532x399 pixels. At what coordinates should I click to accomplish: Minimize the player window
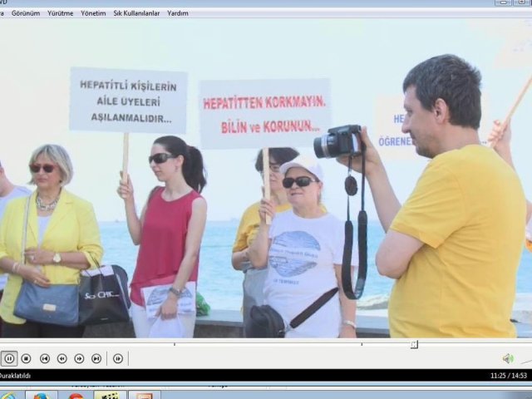tap(501, 2)
